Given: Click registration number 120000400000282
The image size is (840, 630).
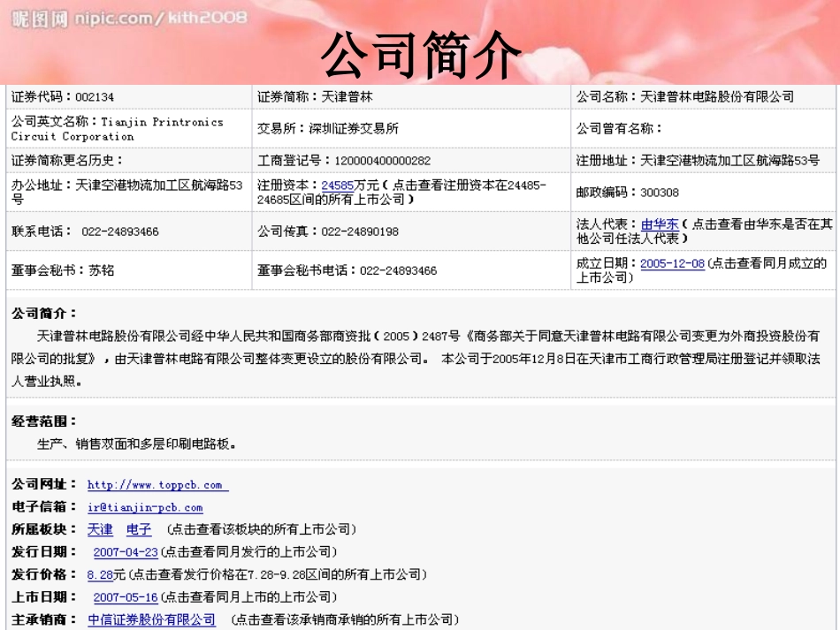Looking at the screenshot, I should tap(382, 161).
